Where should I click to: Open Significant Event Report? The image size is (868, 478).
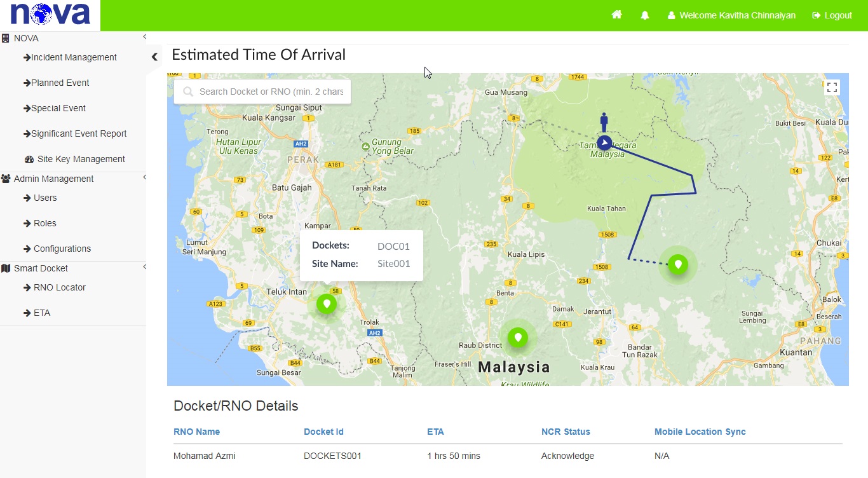click(x=75, y=133)
